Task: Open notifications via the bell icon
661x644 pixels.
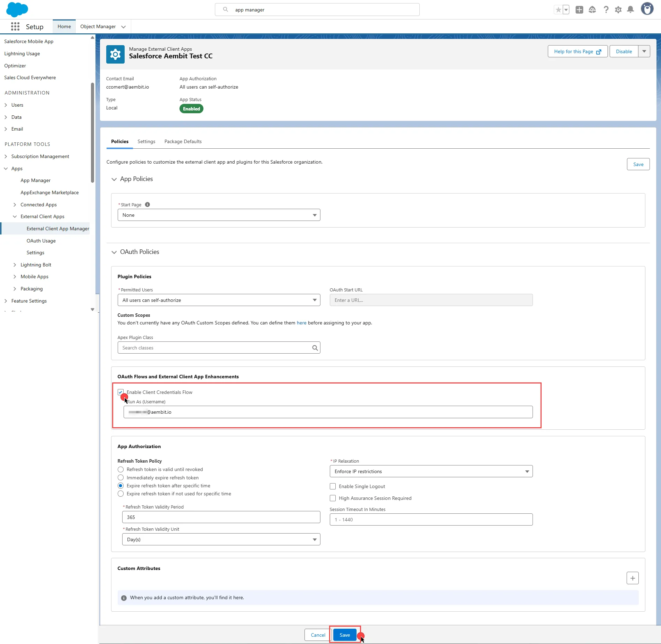Action: (630, 9)
